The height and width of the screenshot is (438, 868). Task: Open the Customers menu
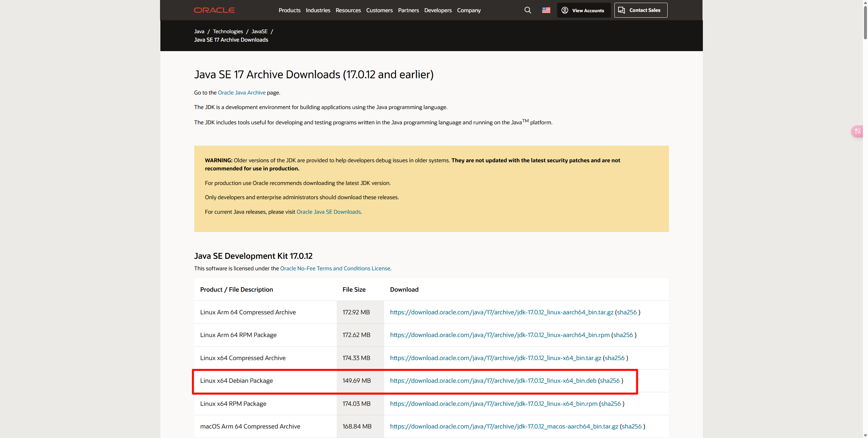379,10
